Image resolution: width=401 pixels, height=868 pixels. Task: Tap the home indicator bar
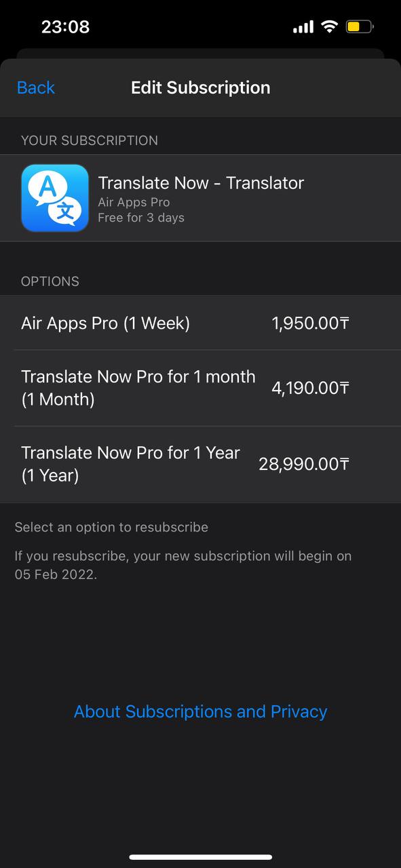(200, 857)
